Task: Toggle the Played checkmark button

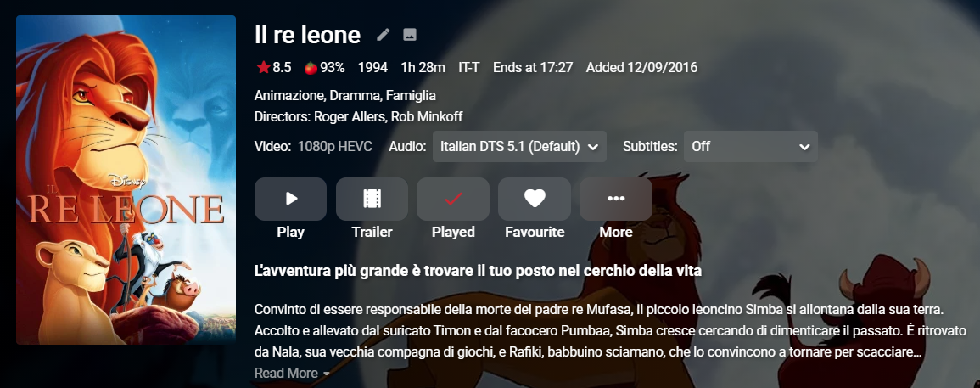Action: [x=452, y=199]
